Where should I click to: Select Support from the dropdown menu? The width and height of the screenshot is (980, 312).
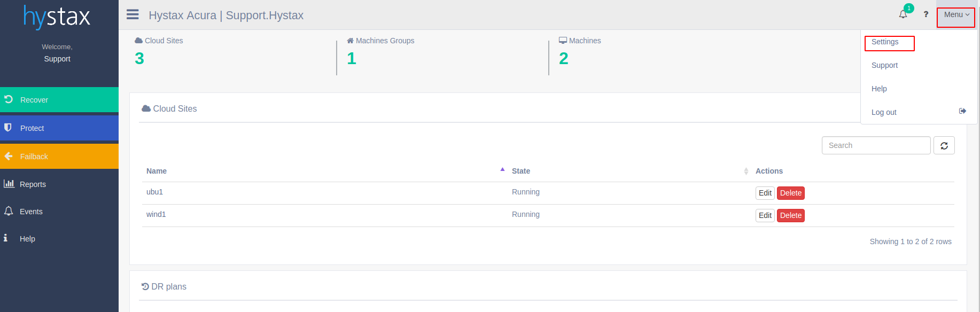coord(884,65)
